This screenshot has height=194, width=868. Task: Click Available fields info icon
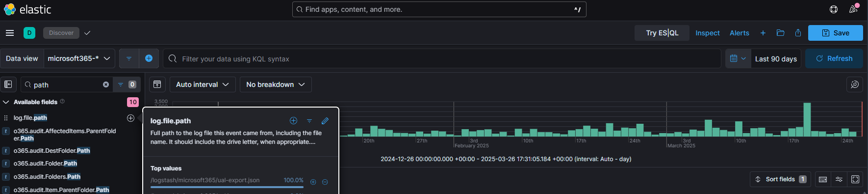62,102
